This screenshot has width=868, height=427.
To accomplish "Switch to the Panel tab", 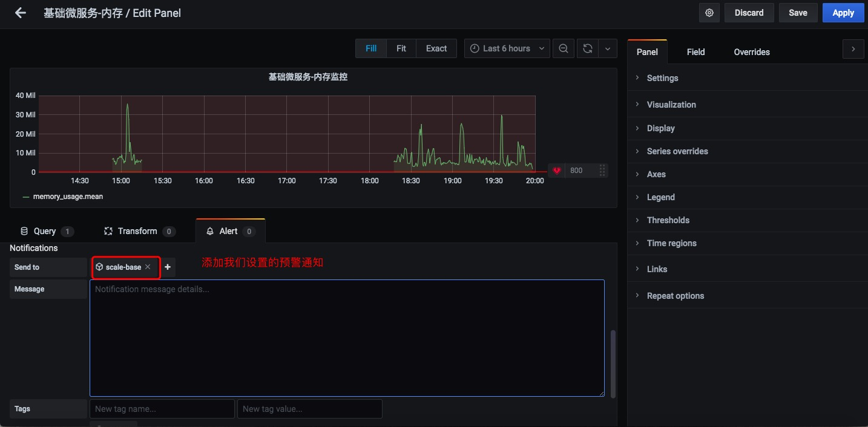I will coord(647,52).
